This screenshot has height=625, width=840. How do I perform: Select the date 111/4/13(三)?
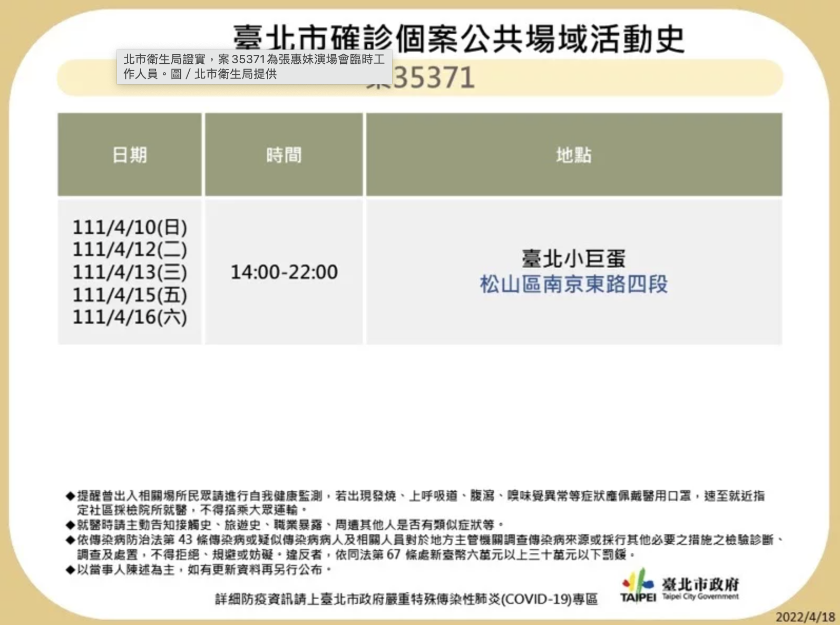[x=130, y=272]
